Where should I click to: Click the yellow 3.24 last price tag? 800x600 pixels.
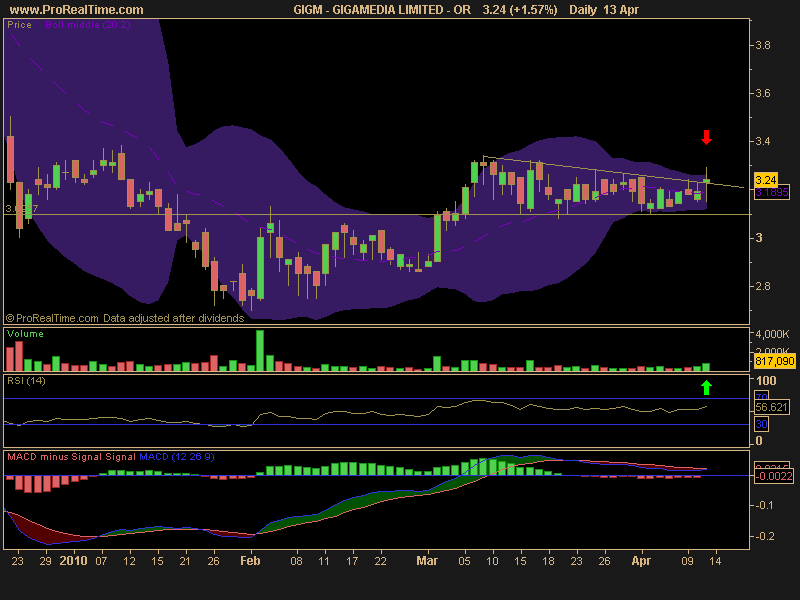tap(765, 180)
